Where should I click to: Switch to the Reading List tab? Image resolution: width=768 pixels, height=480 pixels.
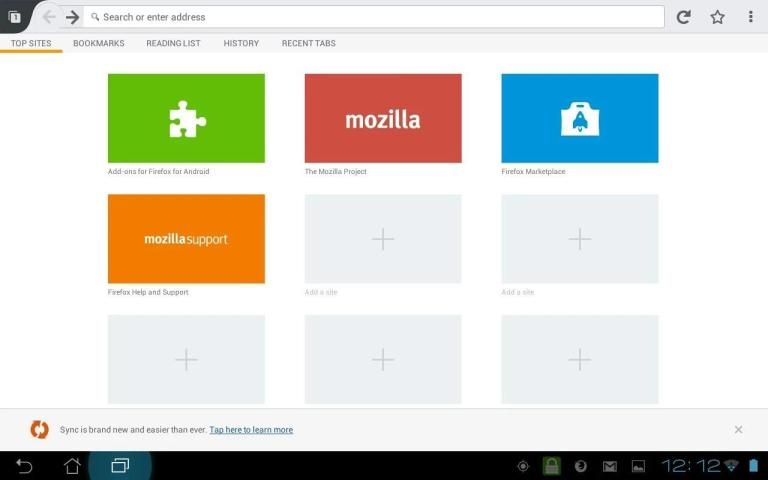click(173, 43)
